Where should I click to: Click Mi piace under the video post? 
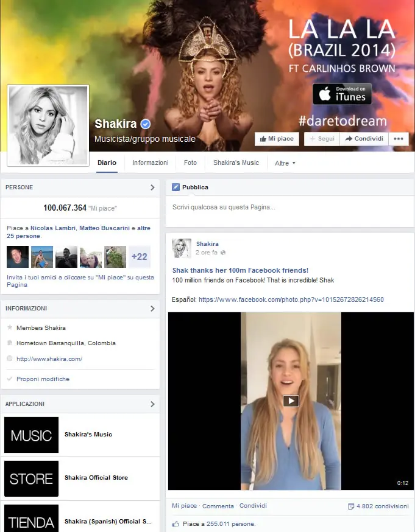coord(184,506)
